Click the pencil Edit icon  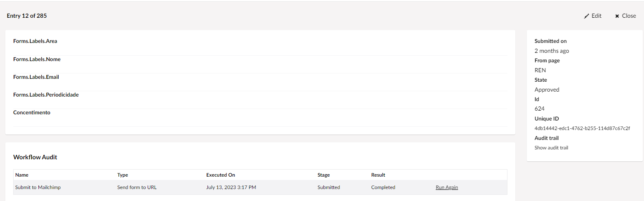(x=587, y=16)
